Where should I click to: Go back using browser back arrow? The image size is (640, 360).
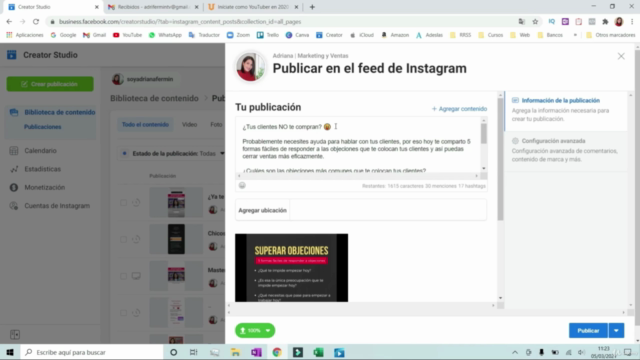(x=9, y=22)
